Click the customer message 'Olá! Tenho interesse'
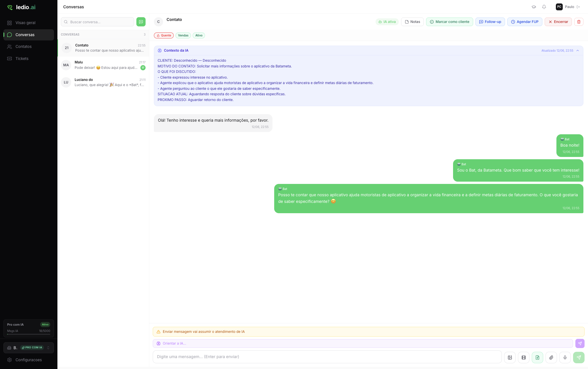Viewport: 588px width, 369px height. pos(213,123)
